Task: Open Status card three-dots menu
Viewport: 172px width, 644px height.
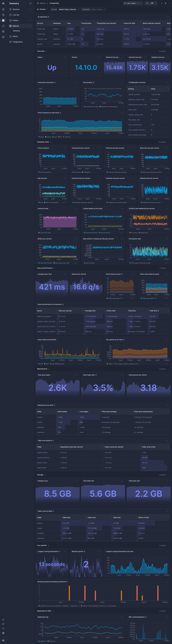Action: click(x=65, y=57)
